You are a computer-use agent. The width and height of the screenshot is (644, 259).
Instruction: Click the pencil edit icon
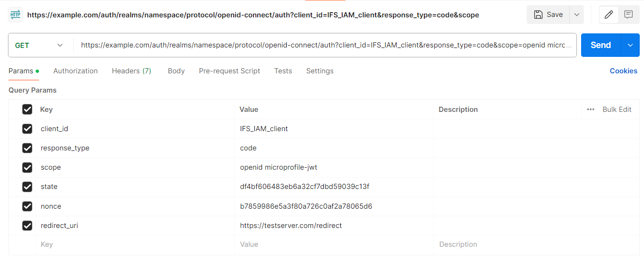point(609,15)
